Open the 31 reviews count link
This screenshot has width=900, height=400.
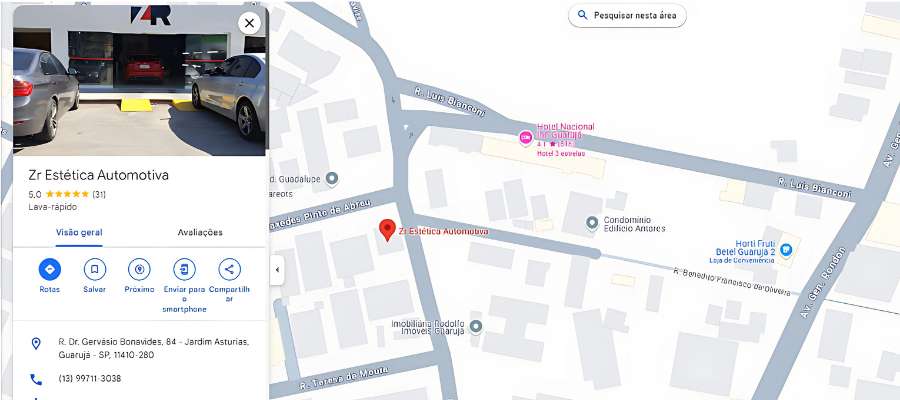pos(99,194)
